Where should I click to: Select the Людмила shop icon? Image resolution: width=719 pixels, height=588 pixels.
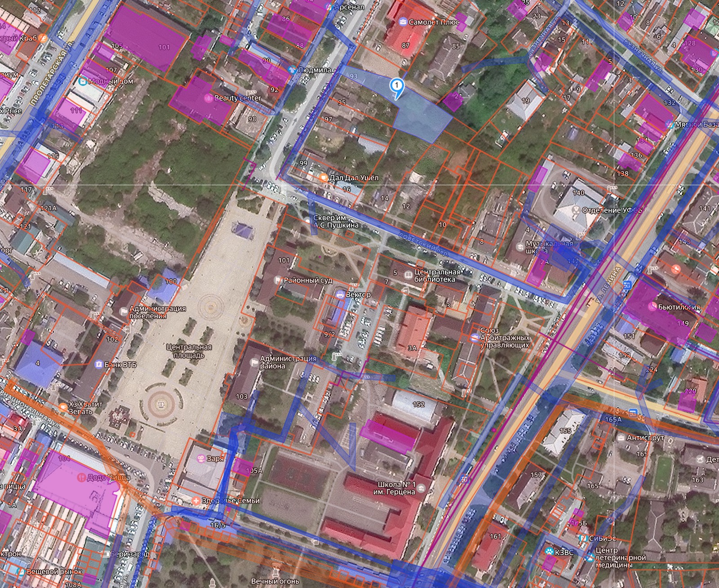[x=292, y=70]
